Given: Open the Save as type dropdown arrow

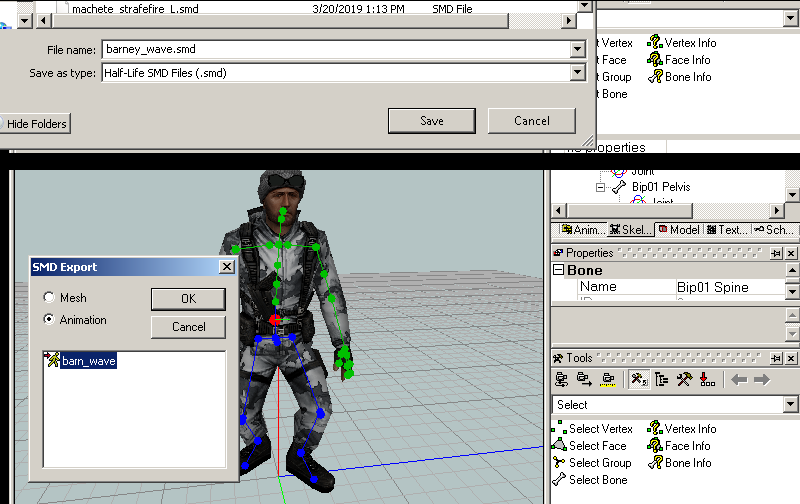Looking at the screenshot, I should 578,72.
